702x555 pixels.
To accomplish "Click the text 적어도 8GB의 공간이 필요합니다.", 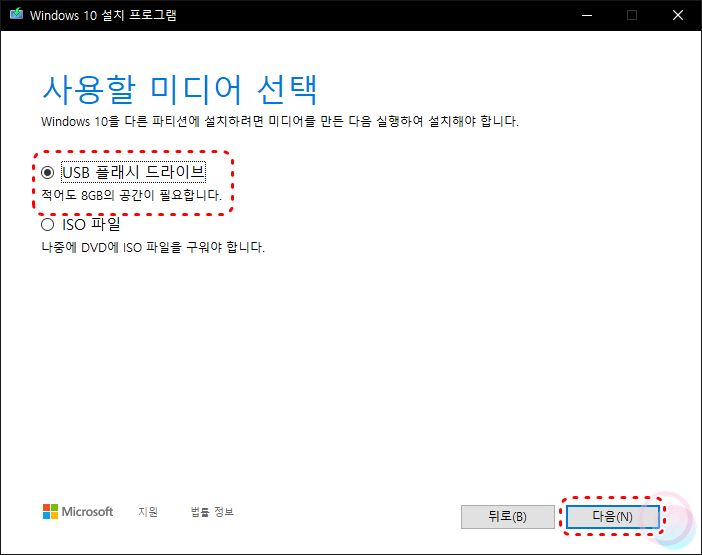I will (132, 195).
